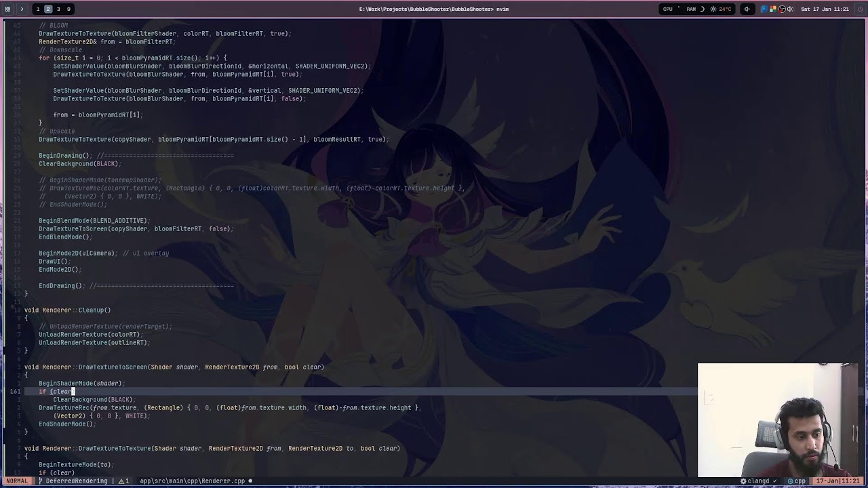Switch to workspace 3
868x488 pixels.
click(x=58, y=9)
